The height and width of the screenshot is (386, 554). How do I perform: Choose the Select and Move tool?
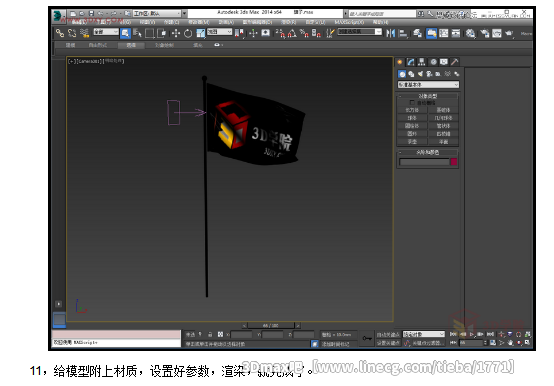pyautogui.click(x=176, y=34)
